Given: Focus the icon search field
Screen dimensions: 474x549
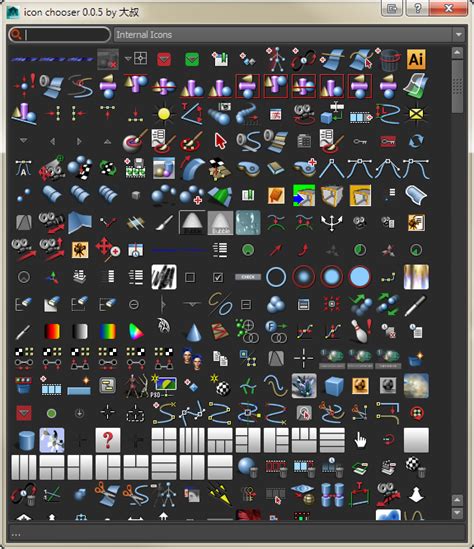Looking at the screenshot, I should click(67, 35).
